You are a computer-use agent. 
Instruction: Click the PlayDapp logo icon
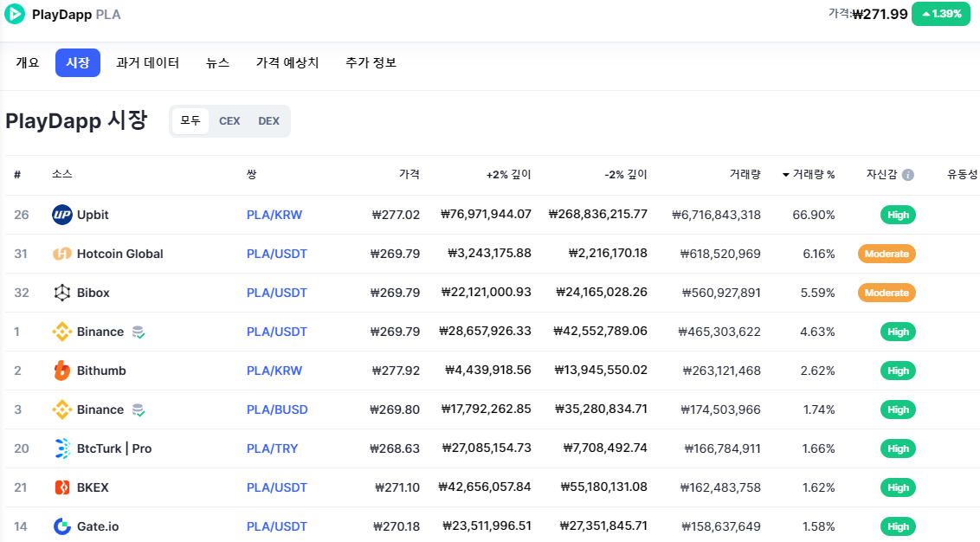(15, 14)
